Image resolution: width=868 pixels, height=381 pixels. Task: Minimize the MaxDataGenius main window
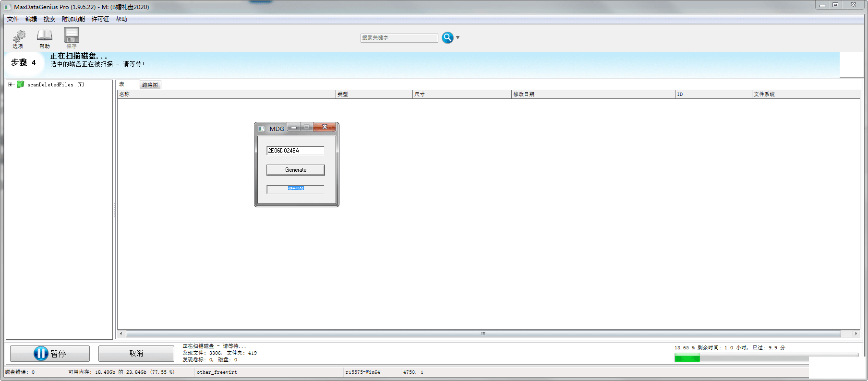click(x=822, y=5)
